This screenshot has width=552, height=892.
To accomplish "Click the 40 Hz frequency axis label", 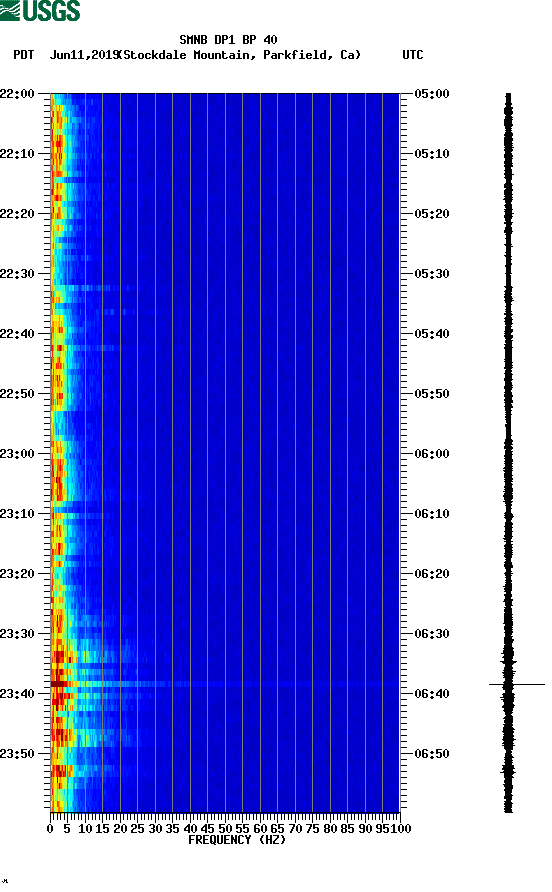I will pos(190,829).
